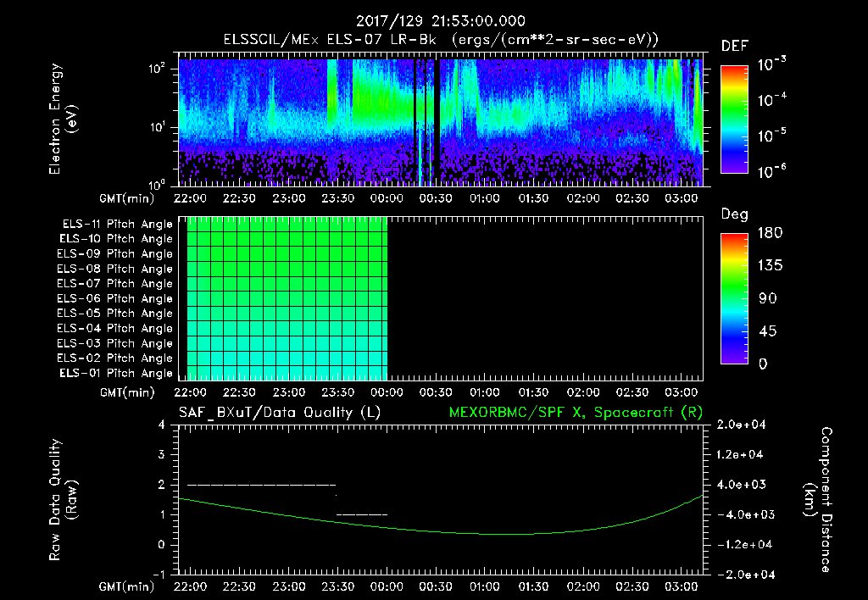Click the DEF legend heading
This screenshot has height=600, width=868.
click(x=735, y=47)
